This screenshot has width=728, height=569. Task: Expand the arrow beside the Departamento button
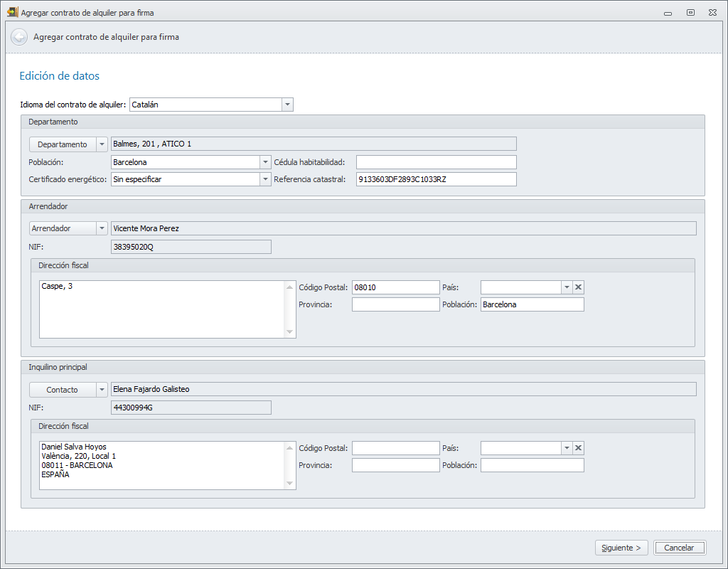[x=102, y=144]
